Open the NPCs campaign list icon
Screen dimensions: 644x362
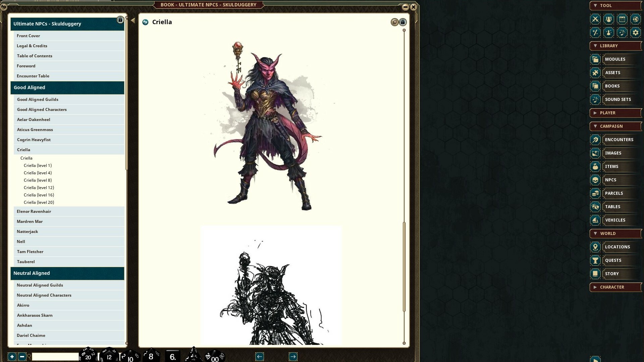pyautogui.click(x=595, y=180)
